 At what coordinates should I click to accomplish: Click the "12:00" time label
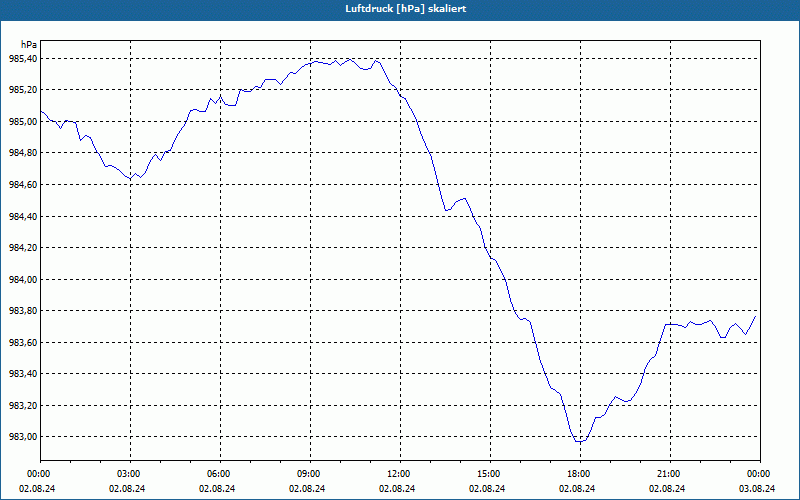coord(398,474)
